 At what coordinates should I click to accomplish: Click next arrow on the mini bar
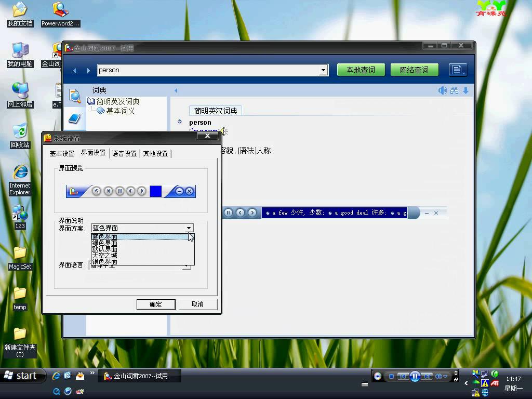pyautogui.click(x=252, y=212)
